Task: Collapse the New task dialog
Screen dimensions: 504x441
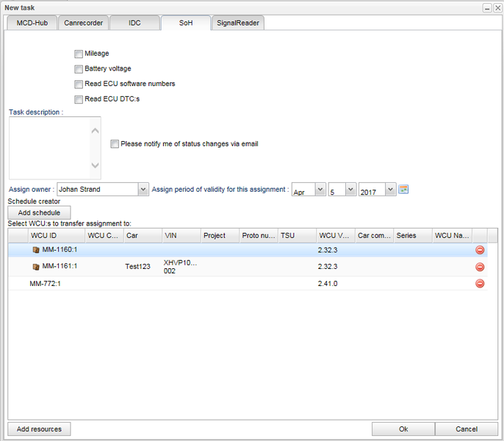Action: pyautogui.click(x=487, y=7)
